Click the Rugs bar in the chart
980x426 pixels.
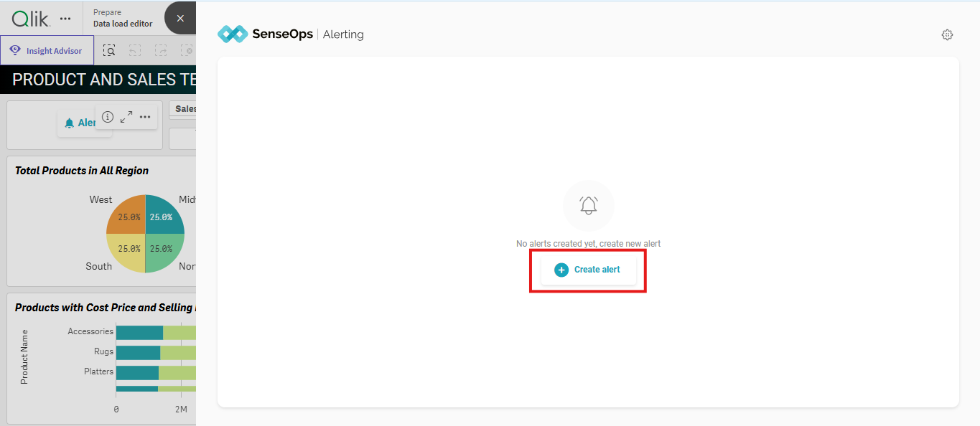pos(156,352)
